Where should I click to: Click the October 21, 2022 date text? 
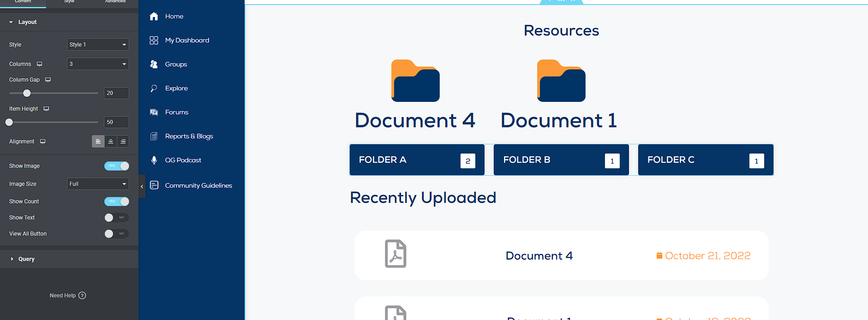click(708, 255)
